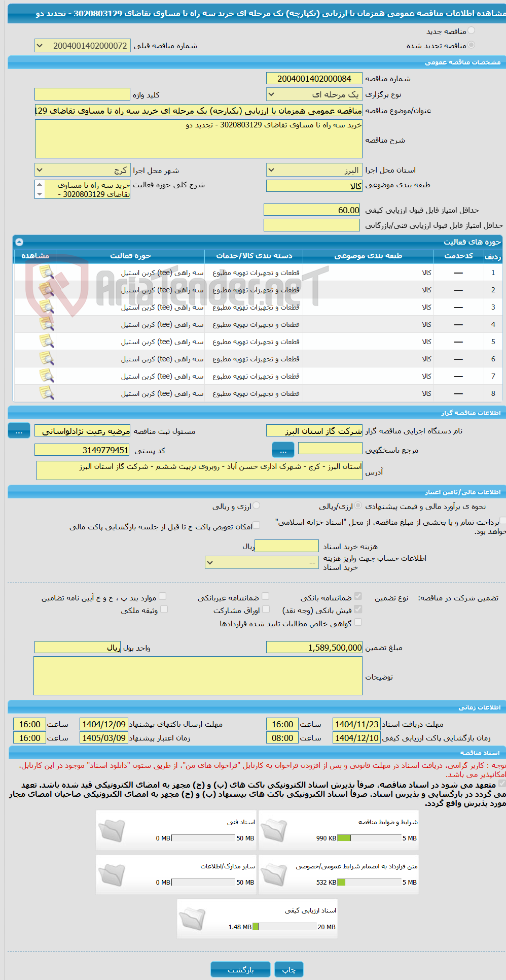This screenshot has width=506, height=980.
Task: Open the متن قرارداد documents folder
Action: coord(274,874)
